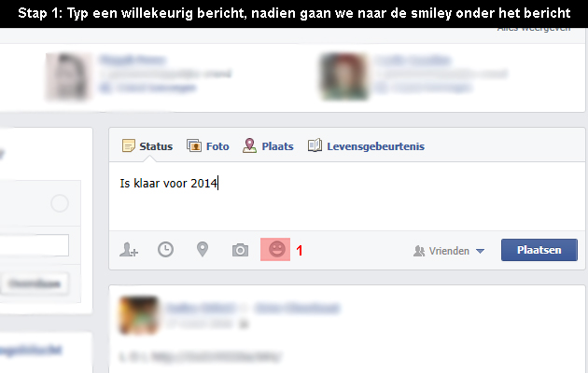588x373 pixels.
Task: Click the white input box in left sidebar
Action: 35,245
